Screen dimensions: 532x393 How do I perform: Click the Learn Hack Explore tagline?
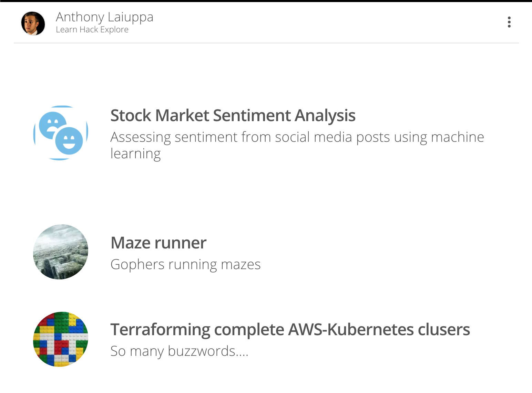tap(92, 30)
